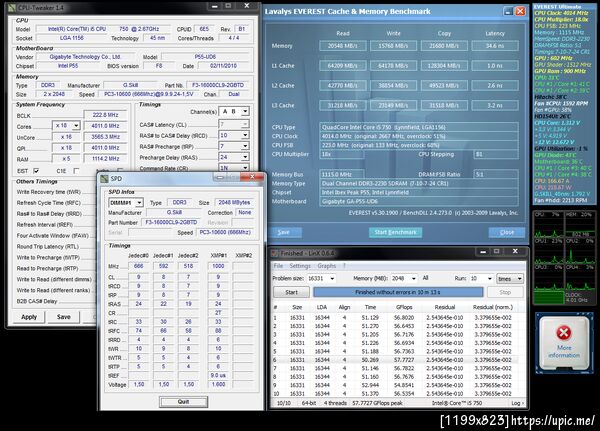Select LinX result row 9 with 54.8541 GFlops
600x431 pixels.
pos(395,385)
